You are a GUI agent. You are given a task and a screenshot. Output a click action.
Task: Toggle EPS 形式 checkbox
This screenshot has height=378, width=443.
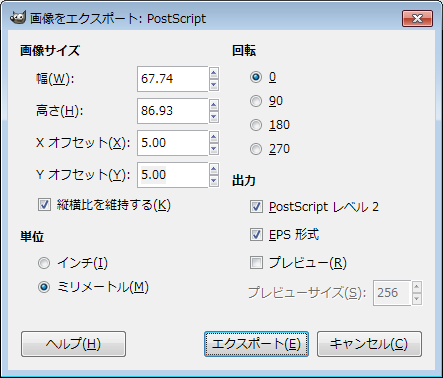(256, 235)
